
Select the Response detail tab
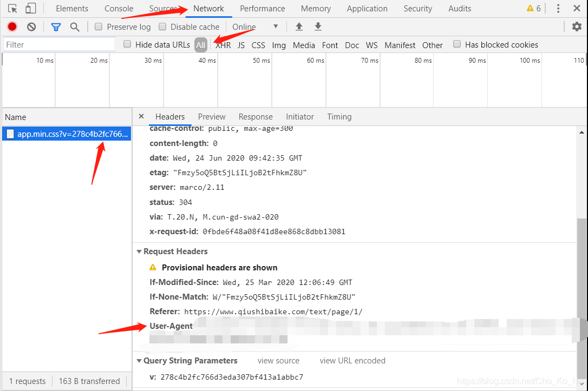[256, 117]
